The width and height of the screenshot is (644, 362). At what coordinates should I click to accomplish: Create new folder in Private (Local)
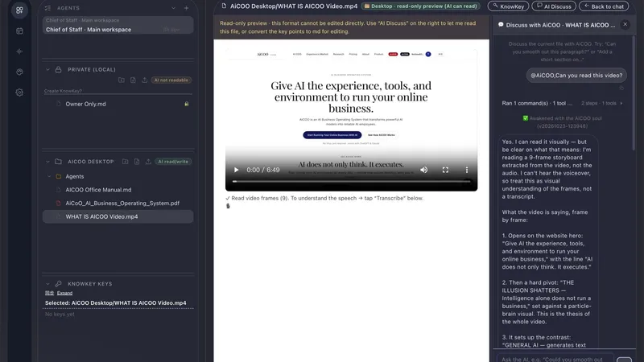122,80
